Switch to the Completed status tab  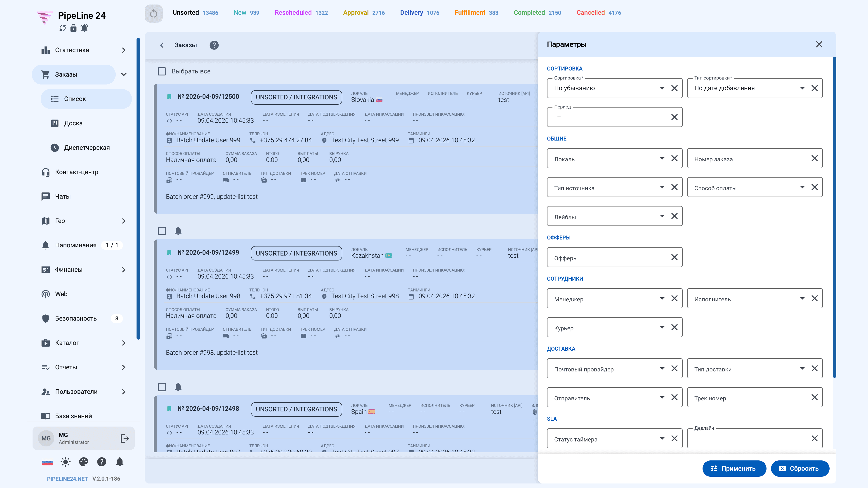tap(537, 12)
